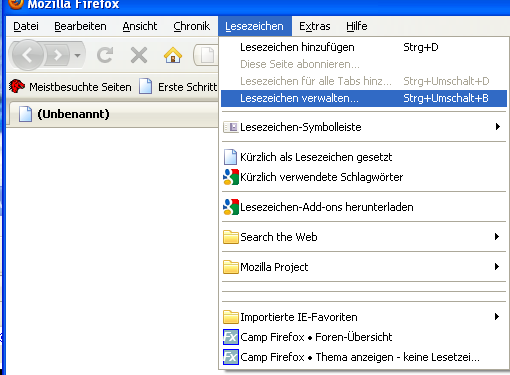
Task: Click the Fx icon beside Thema anzeigen
Action: coord(231,357)
